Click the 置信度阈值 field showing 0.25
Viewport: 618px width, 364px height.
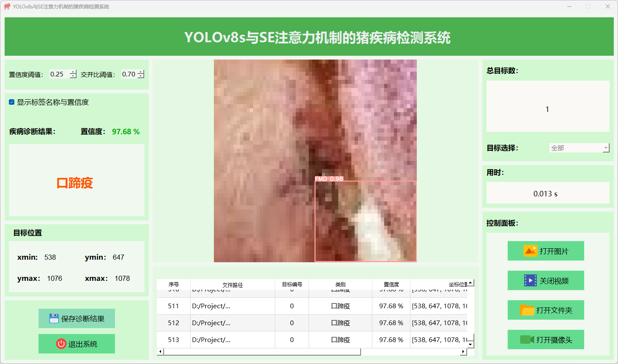point(60,74)
